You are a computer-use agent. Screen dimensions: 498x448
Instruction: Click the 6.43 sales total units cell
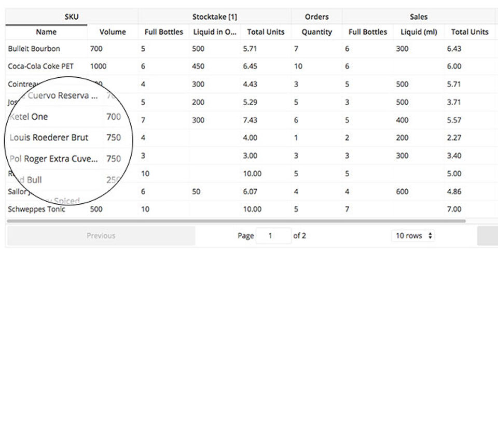point(454,49)
